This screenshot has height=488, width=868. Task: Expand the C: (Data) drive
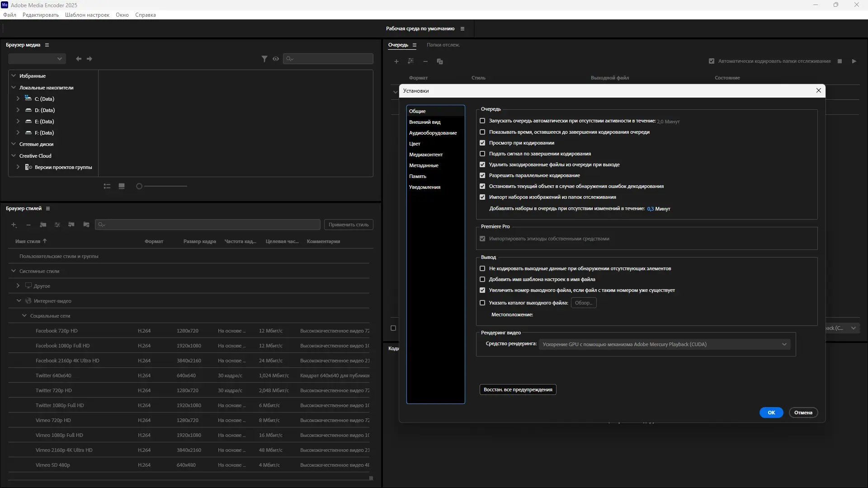(18, 99)
